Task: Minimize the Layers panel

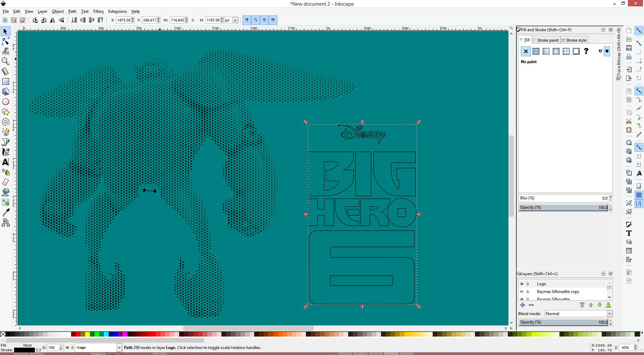Action: [x=603, y=274]
